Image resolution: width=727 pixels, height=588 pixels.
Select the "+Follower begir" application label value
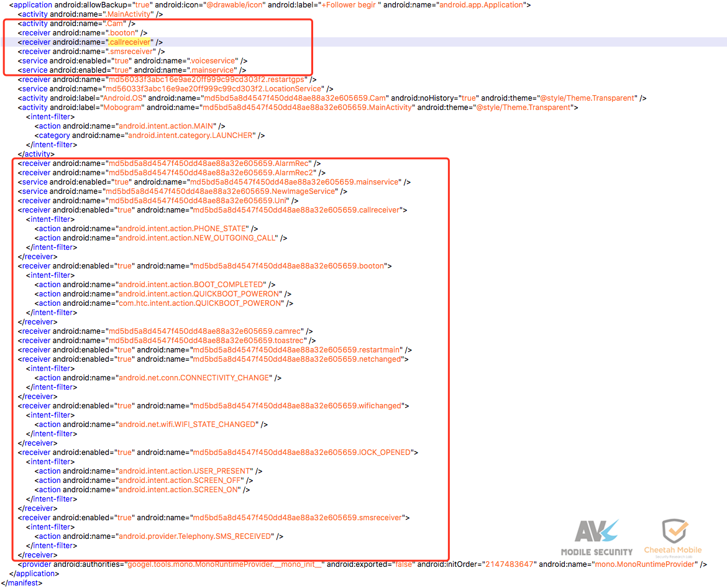tap(350, 5)
